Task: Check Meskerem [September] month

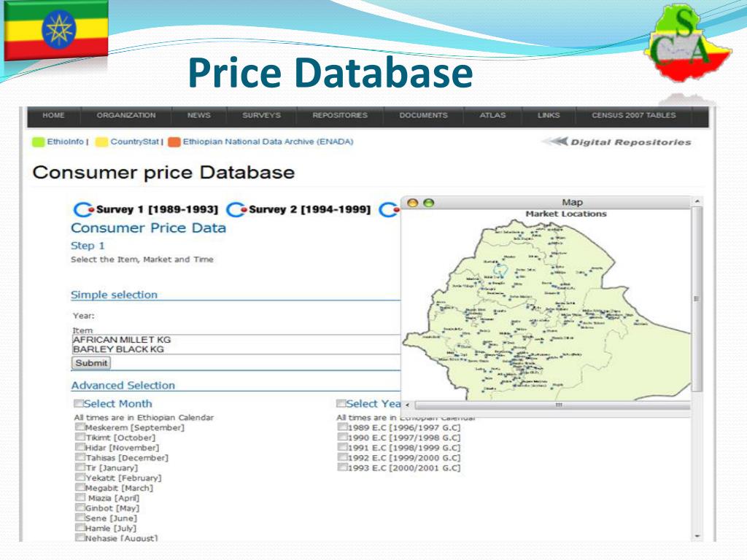Action: point(80,427)
